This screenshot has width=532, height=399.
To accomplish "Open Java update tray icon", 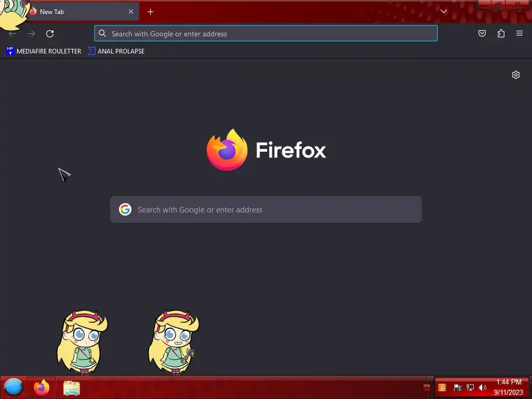I will [442, 388].
